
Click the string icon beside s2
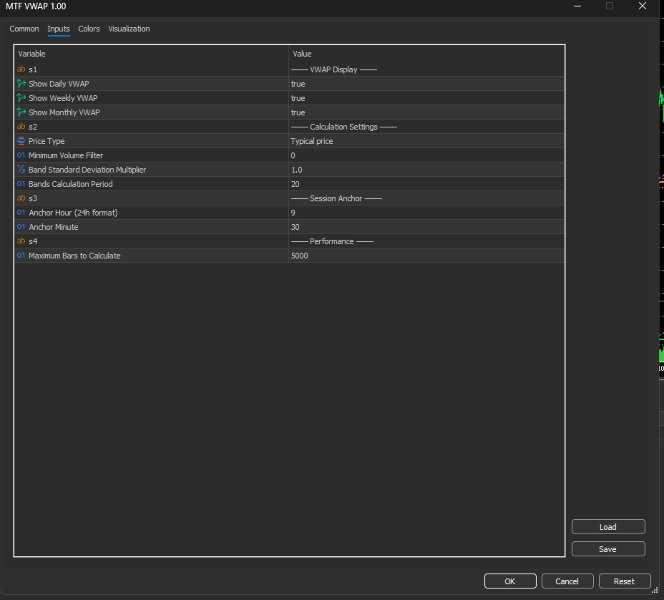click(x=21, y=127)
